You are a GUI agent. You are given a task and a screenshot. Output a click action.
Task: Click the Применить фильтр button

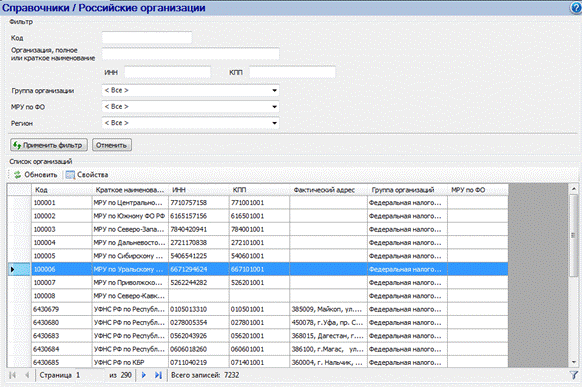point(49,145)
